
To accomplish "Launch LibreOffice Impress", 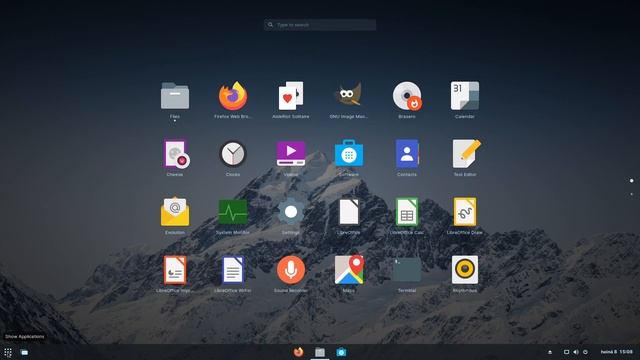I will point(175,270).
